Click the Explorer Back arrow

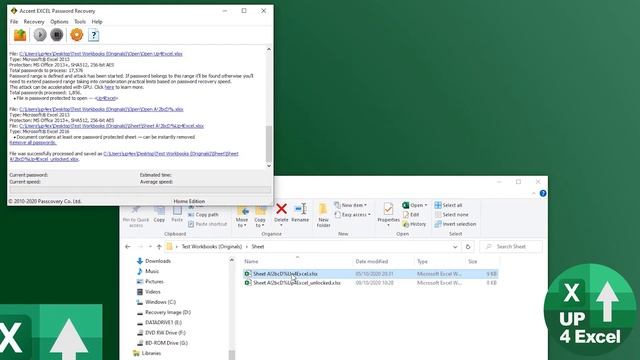click(x=128, y=247)
